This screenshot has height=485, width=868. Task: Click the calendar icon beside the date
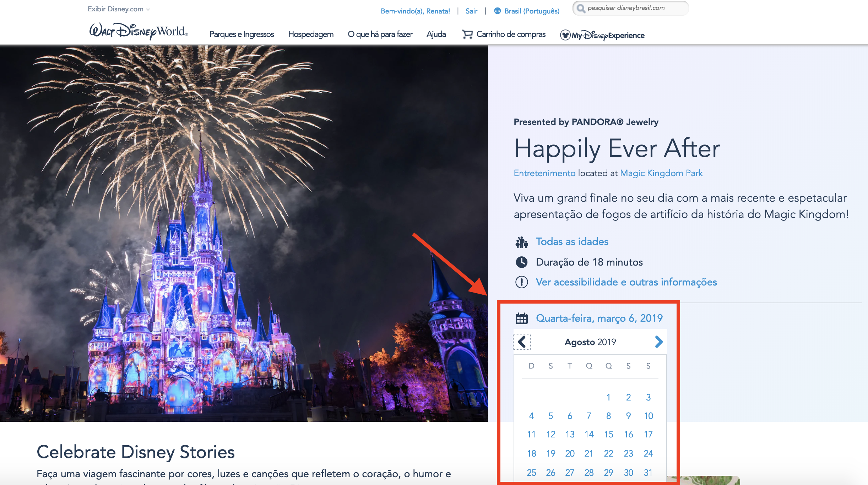coord(522,318)
